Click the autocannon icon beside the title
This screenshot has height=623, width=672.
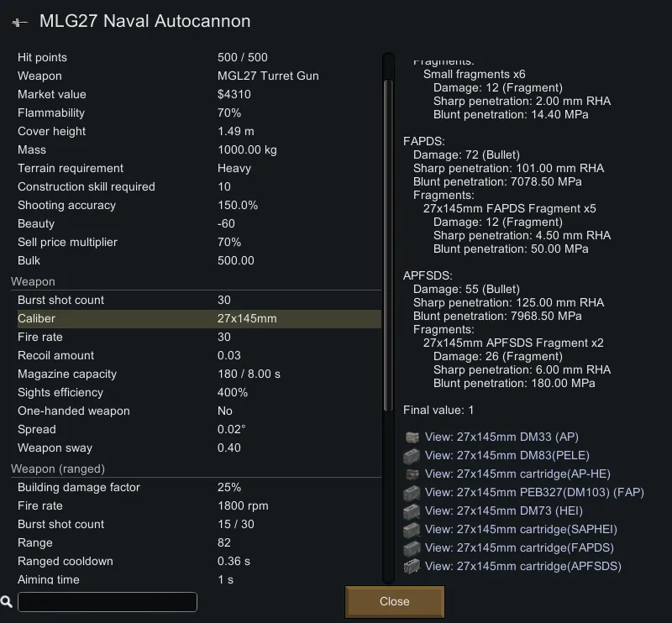coord(20,22)
